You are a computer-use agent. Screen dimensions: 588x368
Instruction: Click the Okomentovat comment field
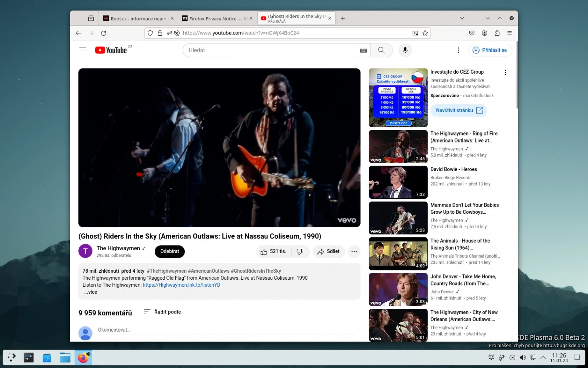pos(226,330)
